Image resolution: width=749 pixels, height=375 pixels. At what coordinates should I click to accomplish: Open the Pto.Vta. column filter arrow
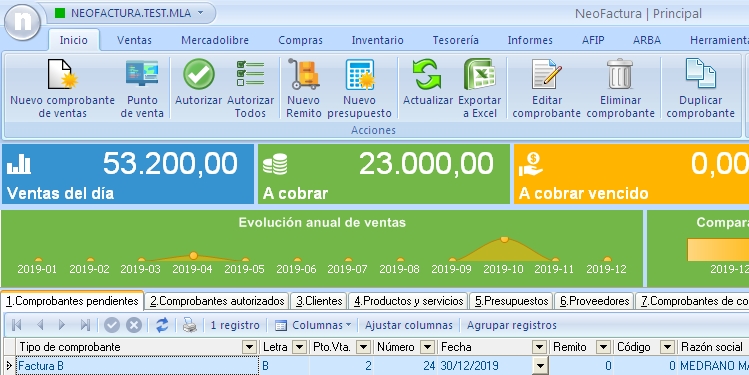[364, 347]
